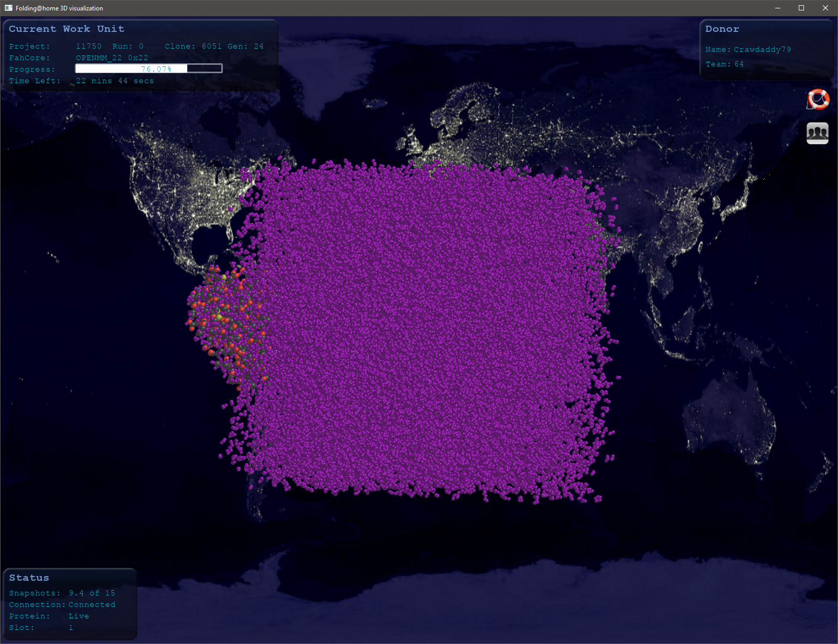Open the team people icon
Screen dimensions: 838x644
click(x=818, y=133)
